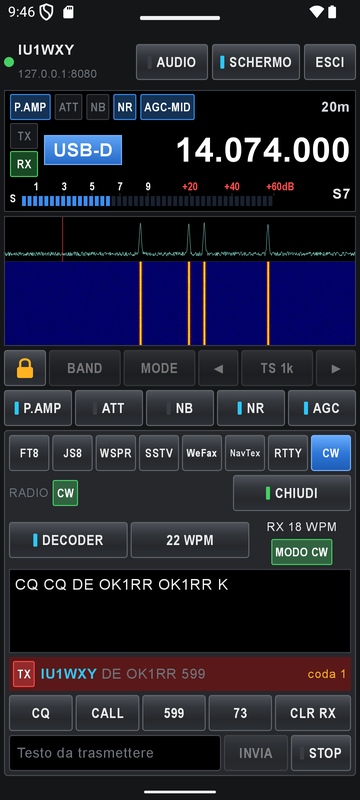
Task: Tap the coda 1 queue counter
Action: coord(326,674)
